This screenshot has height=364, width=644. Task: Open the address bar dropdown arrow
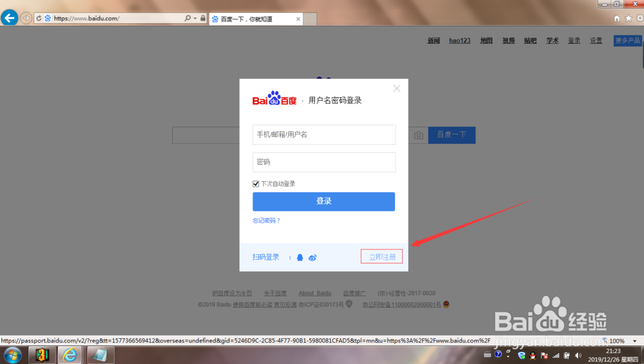click(195, 19)
